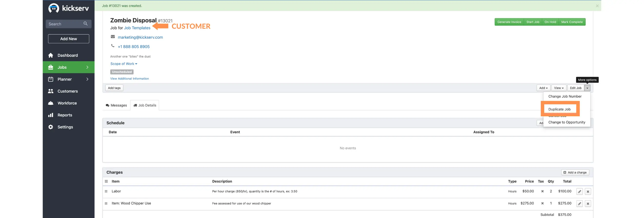Open the Add dropdown menu
The height and width of the screenshot is (218, 644).
tap(543, 88)
